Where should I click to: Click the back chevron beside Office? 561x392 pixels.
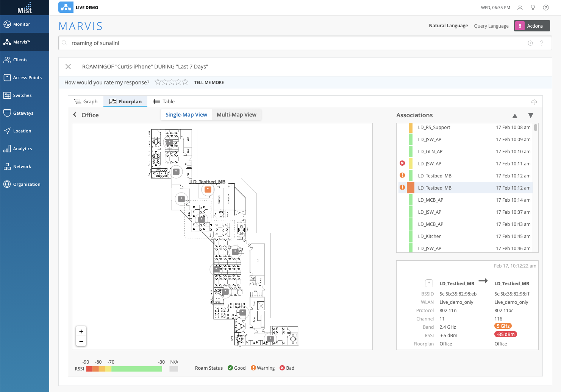tap(75, 115)
